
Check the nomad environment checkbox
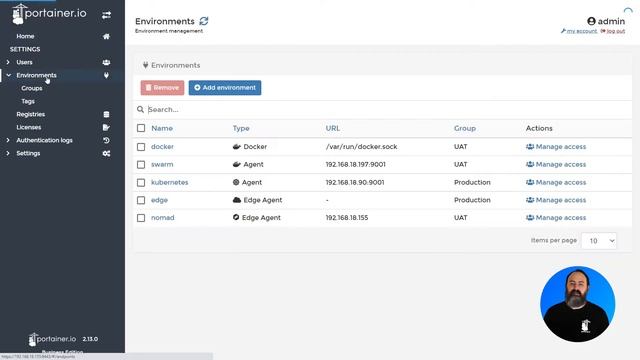(x=141, y=218)
